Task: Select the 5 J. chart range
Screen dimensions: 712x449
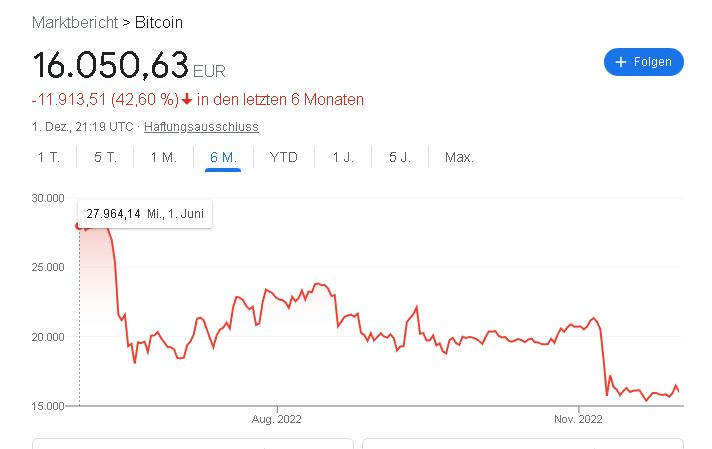Action: (x=400, y=157)
